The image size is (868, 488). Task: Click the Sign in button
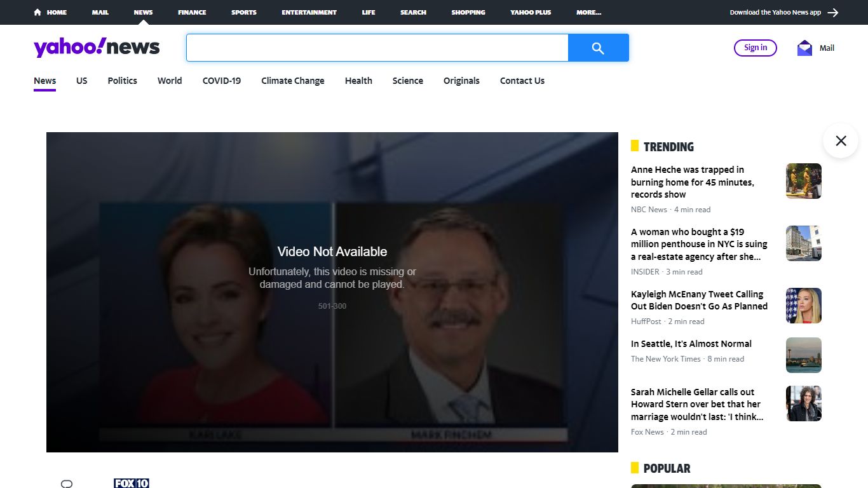(x=756, y=48)
